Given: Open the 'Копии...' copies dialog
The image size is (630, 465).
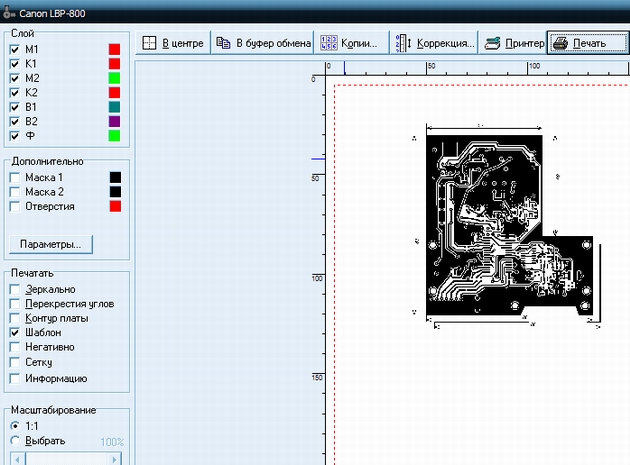Looking at the screenshot, I should [348, 44].
